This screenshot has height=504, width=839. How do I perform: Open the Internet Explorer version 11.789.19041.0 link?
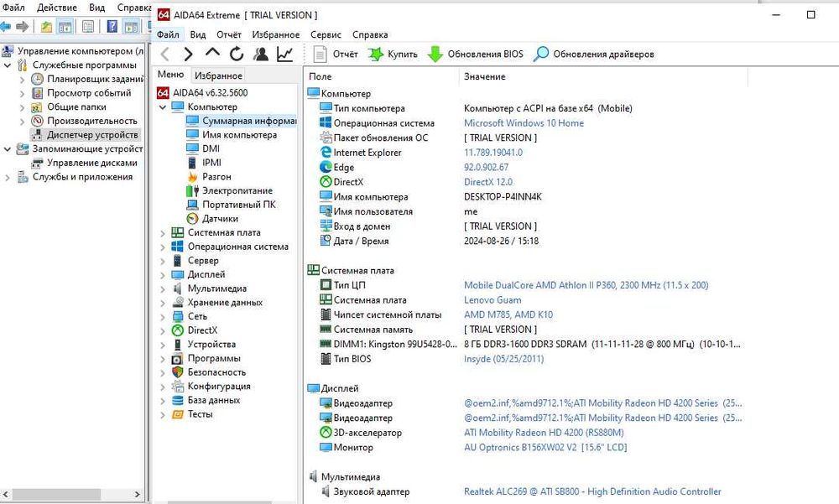(492, 153)
